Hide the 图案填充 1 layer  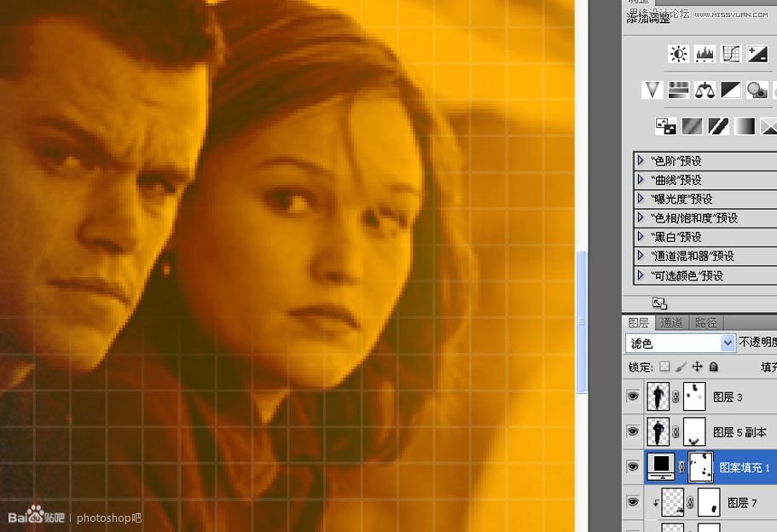coord(632,467)
